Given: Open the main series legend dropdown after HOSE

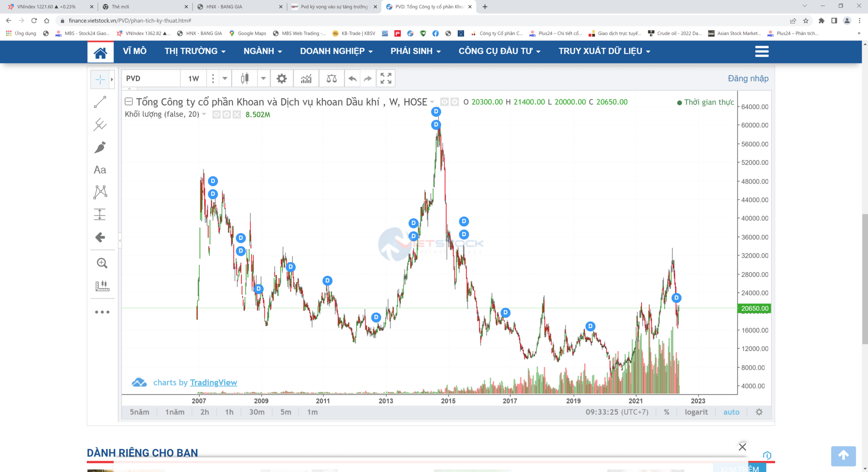Looking at the screenshot, I should point(432,102).
